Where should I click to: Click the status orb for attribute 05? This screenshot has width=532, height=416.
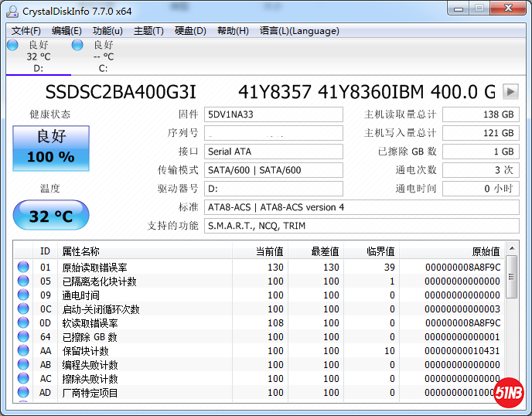click(x=23, y=281)
